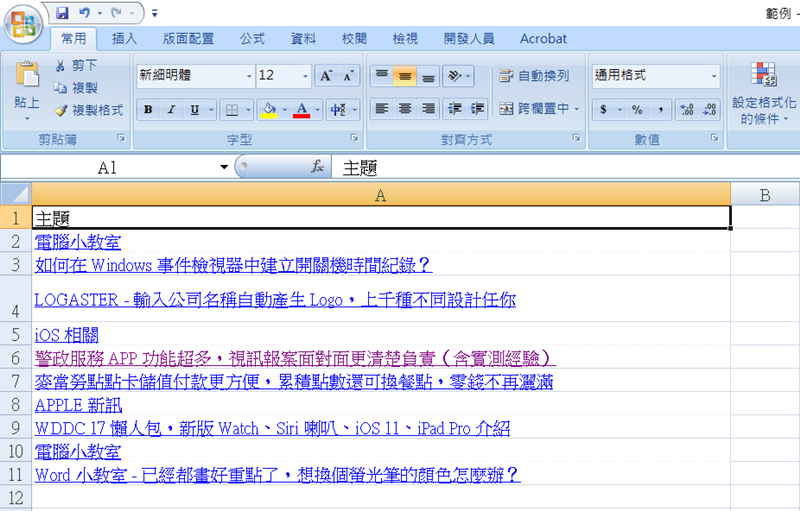Open link 如何在 Windows 事件檢視器中建立開關機時間紀錄
Viewport: 800px width, 511px height.
pos(234,265)
